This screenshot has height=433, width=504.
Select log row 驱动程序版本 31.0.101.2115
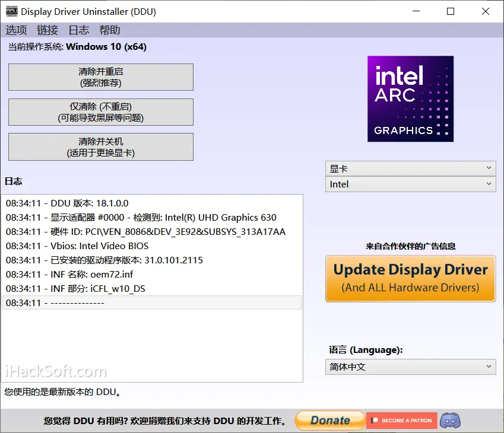(x=152, y=260)
